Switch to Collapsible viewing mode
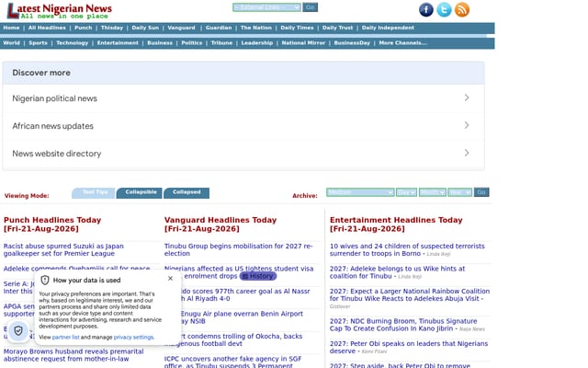The height and width of the screenshot is (368, 588). click(139, 193)
